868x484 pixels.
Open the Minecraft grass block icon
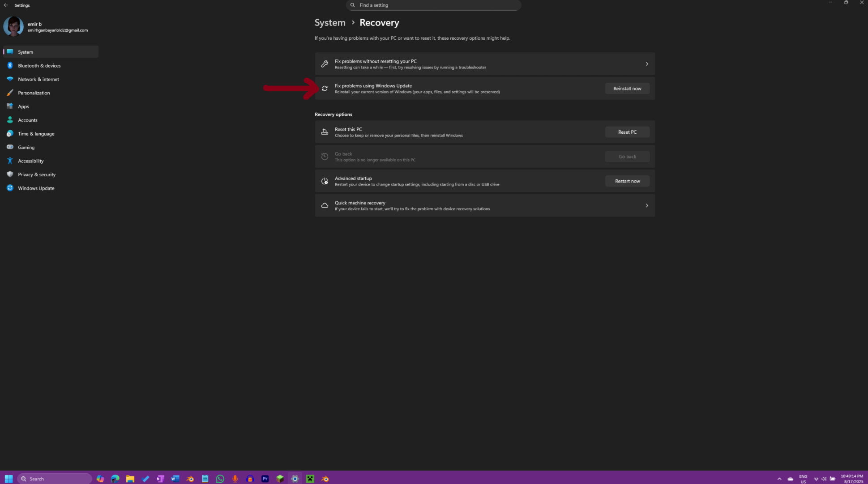coord(280,479)
